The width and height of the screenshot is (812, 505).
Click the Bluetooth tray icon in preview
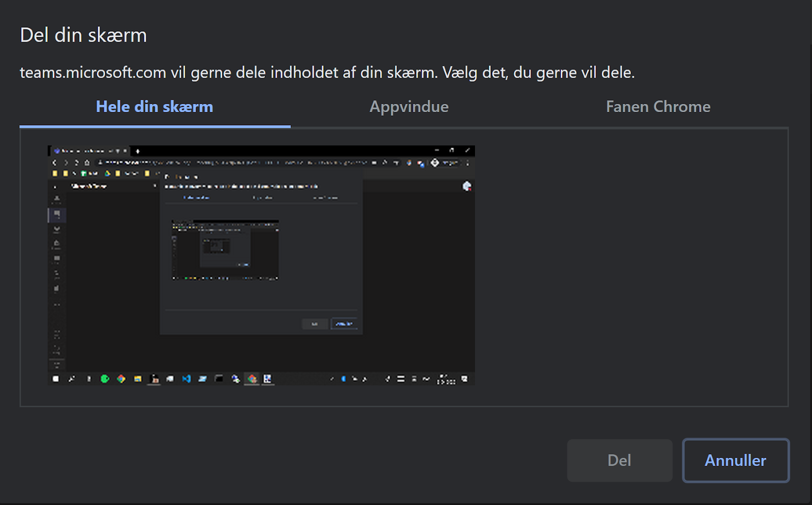(x=344, y=379)
